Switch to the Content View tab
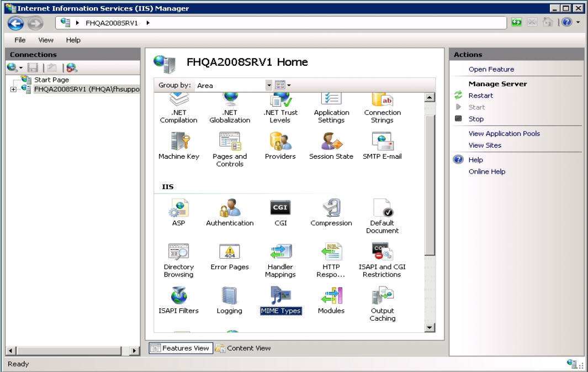Screen dimensions: 588x372 243,348
